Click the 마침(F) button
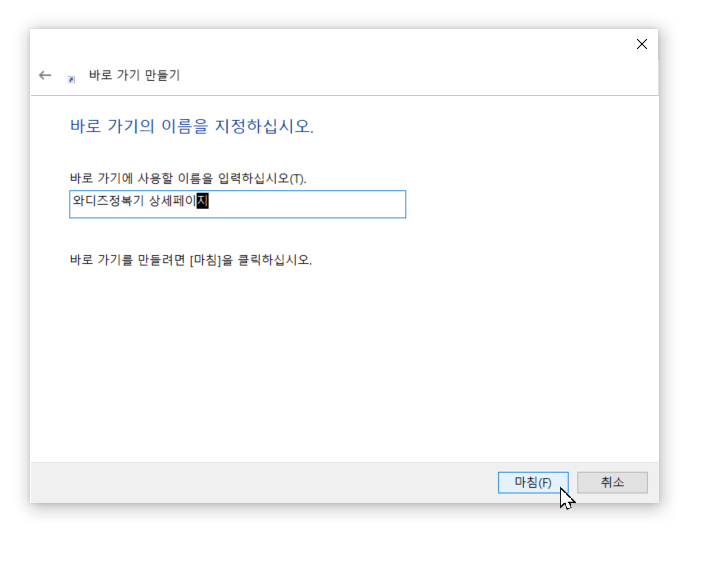Viewport: 726px width, 569px height. point(533,482)
